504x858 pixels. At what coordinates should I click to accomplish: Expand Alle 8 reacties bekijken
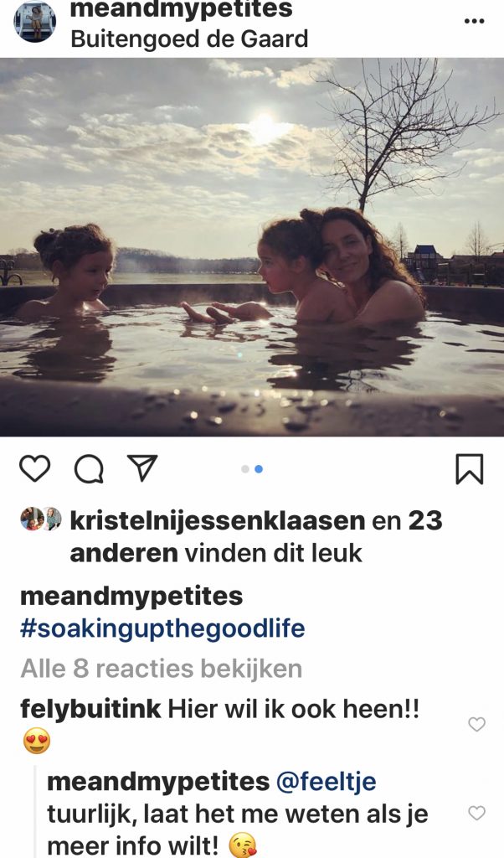pos(162,669)
